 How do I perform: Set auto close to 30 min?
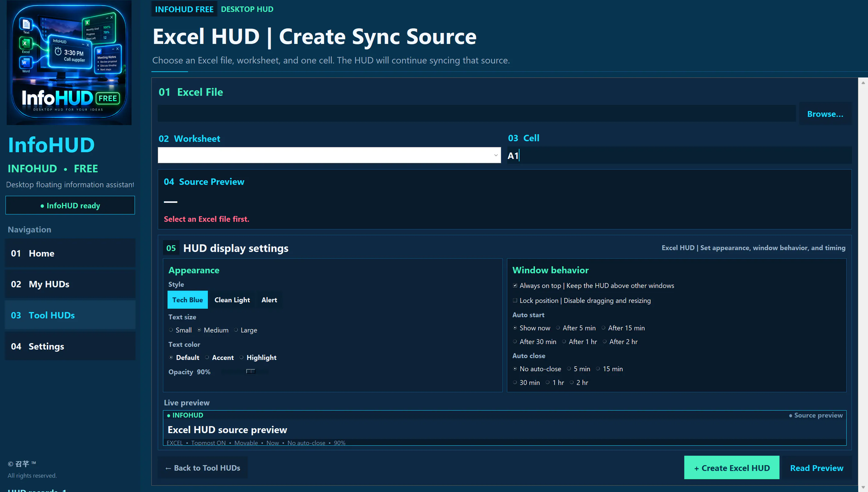[526, 382]
